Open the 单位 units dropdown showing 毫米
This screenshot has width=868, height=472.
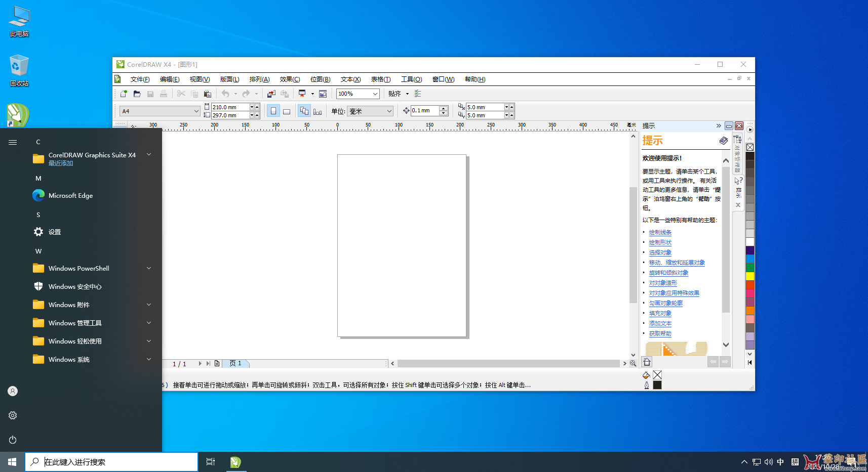coord(389,111)
